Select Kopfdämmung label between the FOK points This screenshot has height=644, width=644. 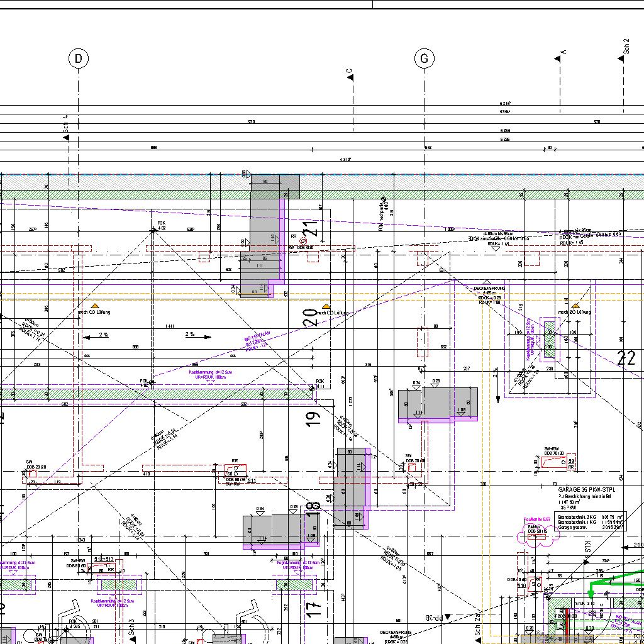pyautogui.click(x=210, y=374)
